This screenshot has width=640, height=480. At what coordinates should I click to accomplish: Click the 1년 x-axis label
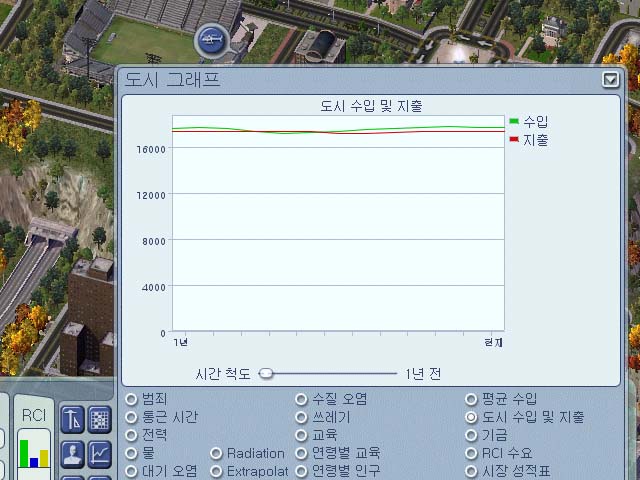tap(180, 342)
